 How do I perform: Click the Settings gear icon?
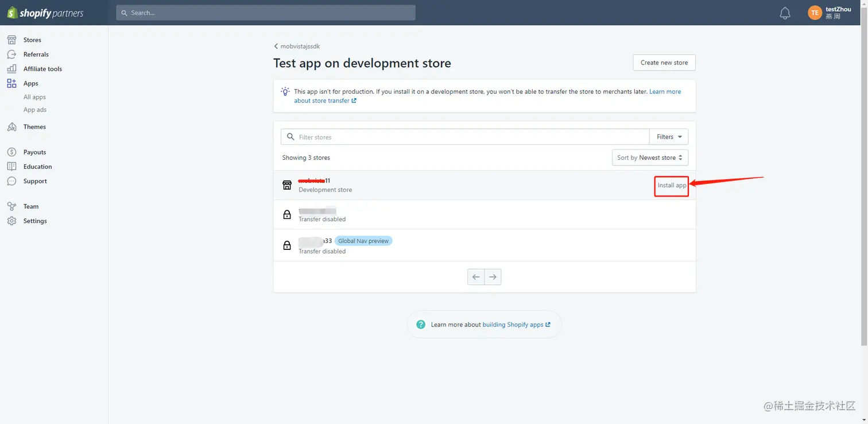pyautogui.click(x=11, y=221)
